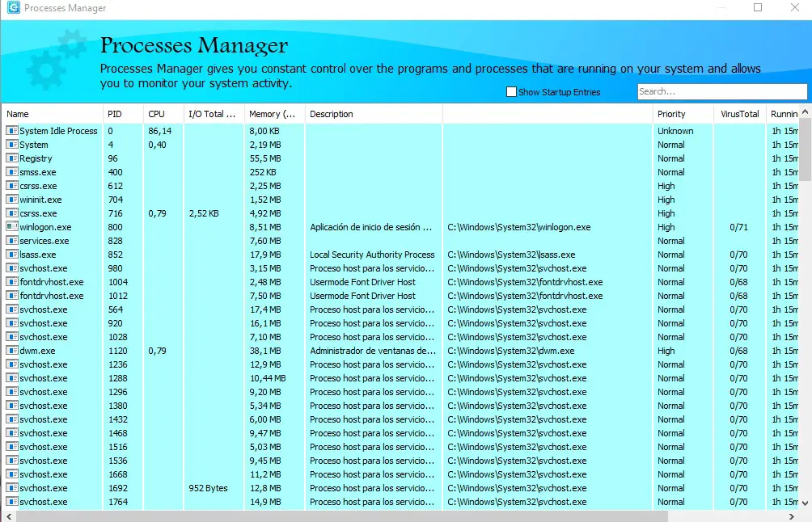This screenshot has height=522, width=812.
Task: Select the lsass.exe process icon
Action: click(12, 254)
